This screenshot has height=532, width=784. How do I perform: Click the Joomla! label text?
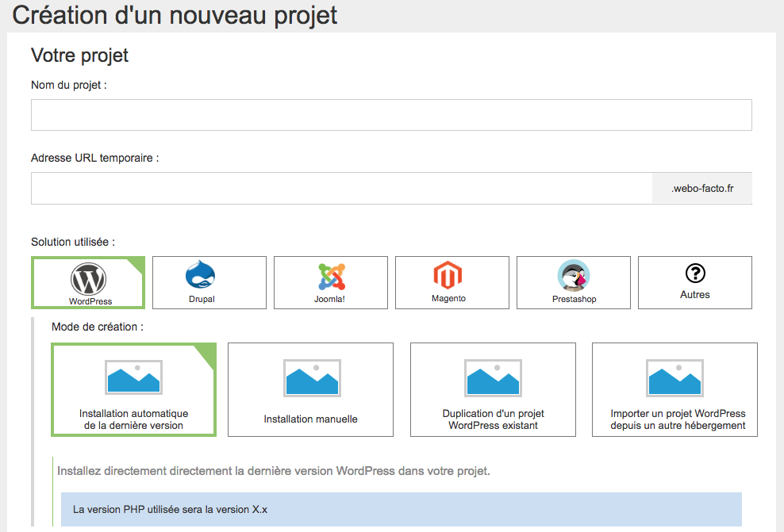coord(329,299)
